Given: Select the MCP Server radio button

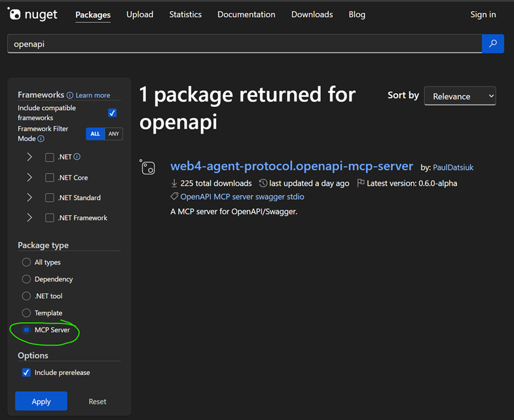Looking at the screenshot, I should [26, 330].
